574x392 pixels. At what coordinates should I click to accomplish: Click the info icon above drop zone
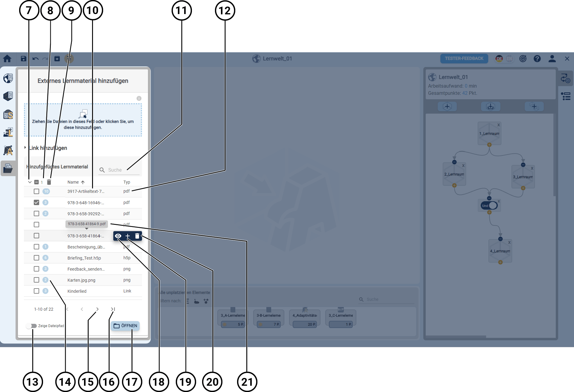(139, 98)
